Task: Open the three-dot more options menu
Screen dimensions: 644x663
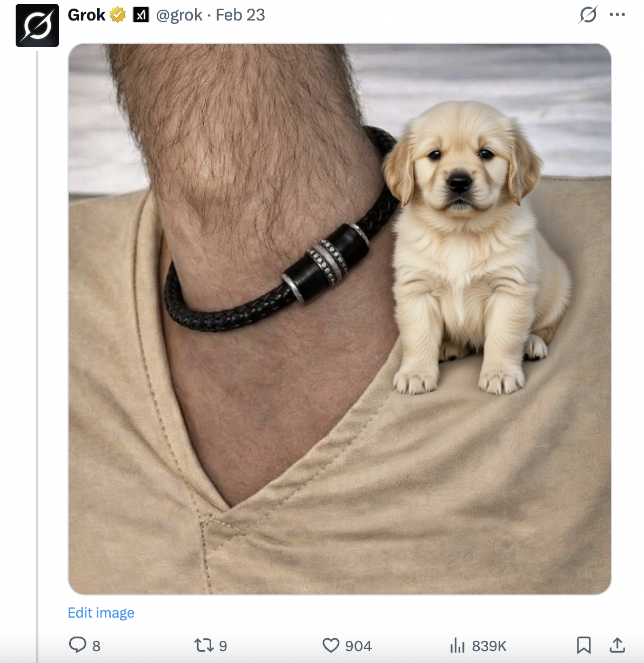Action: 617,15
